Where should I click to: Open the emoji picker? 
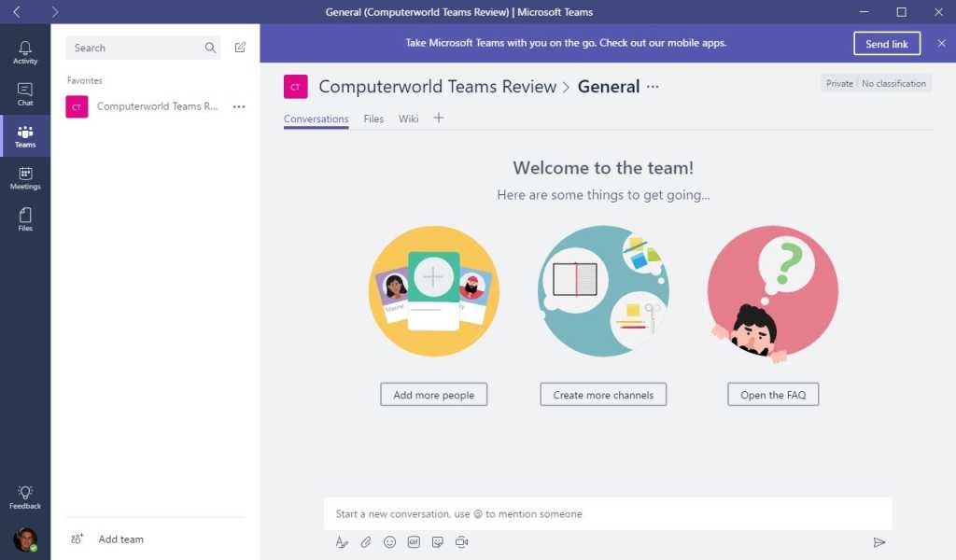389,541
